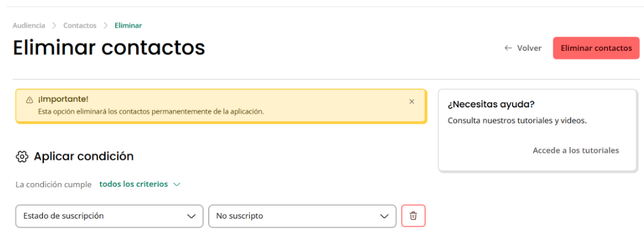
Task: Expand the todos los criterios selector
Action: (x=140, y=184)
